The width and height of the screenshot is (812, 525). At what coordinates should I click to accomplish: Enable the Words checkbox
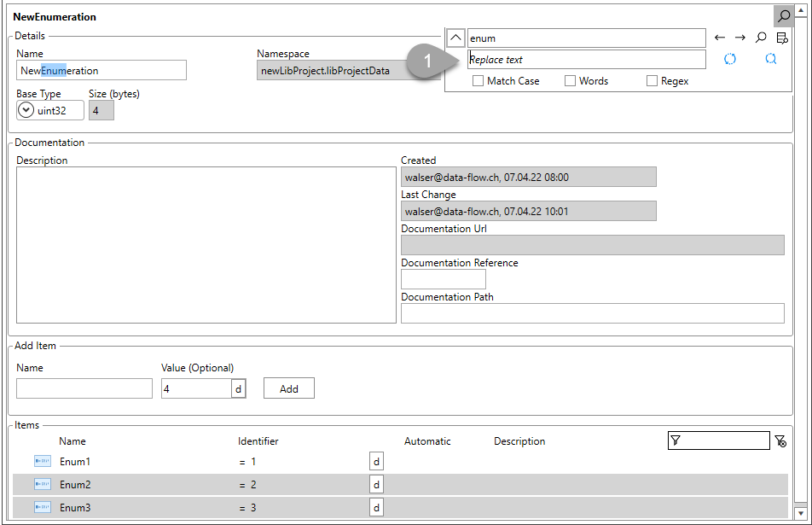coord(570,81)
